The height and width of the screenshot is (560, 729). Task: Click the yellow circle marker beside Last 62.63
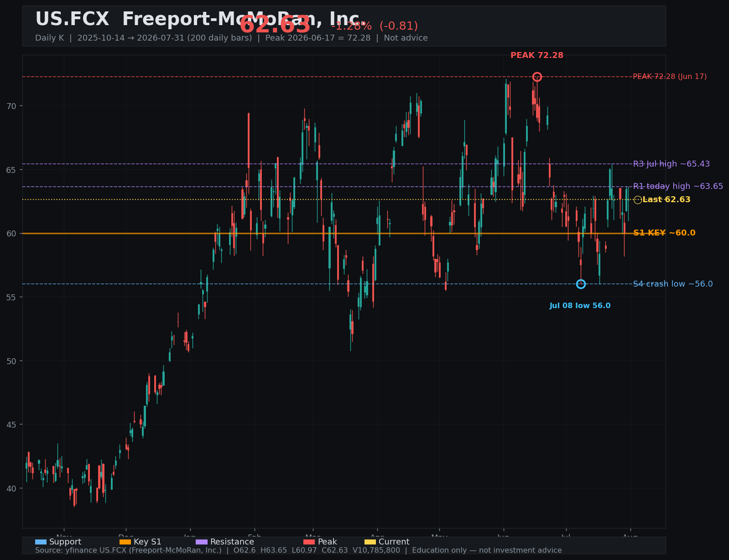[637, 200]
